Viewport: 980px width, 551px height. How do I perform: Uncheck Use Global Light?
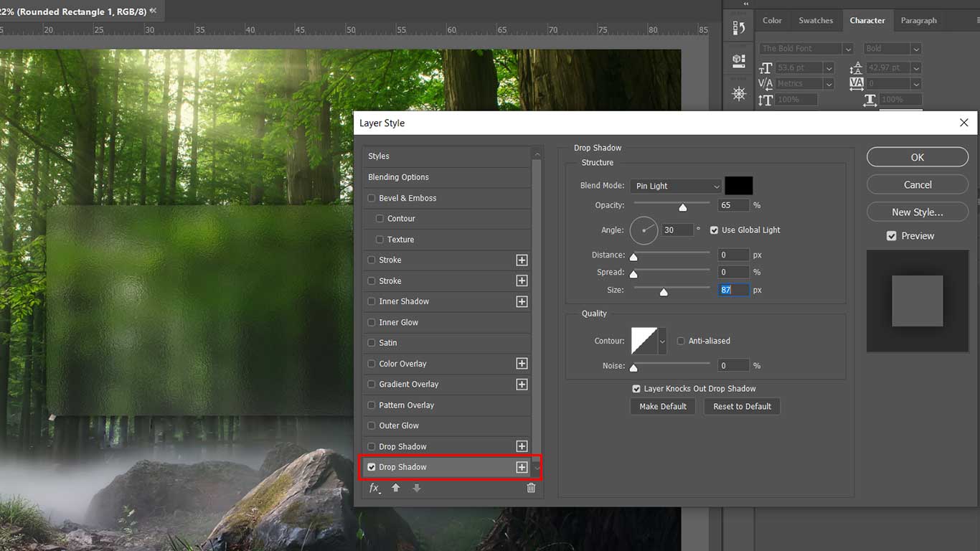[x=714, y=230]
